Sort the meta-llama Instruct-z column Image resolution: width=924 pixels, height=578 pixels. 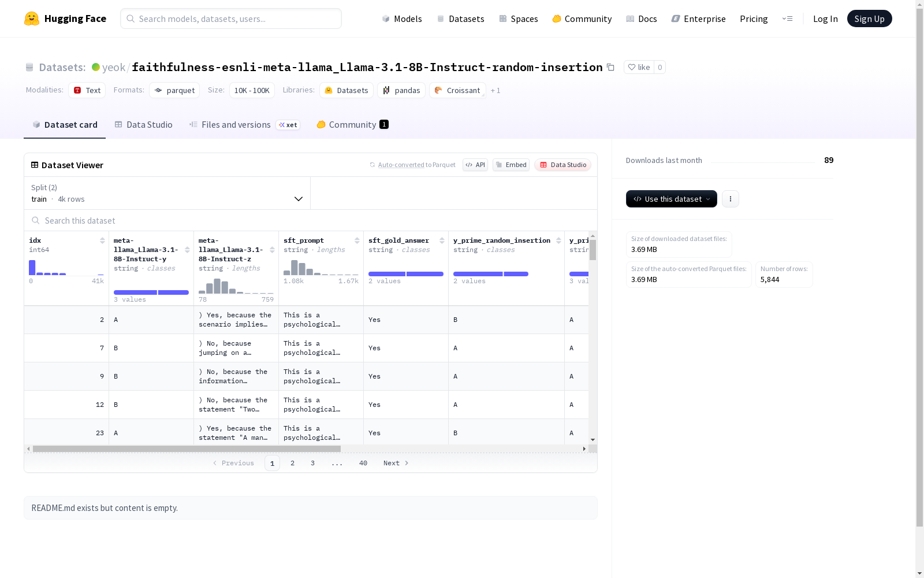pos(272,250)
